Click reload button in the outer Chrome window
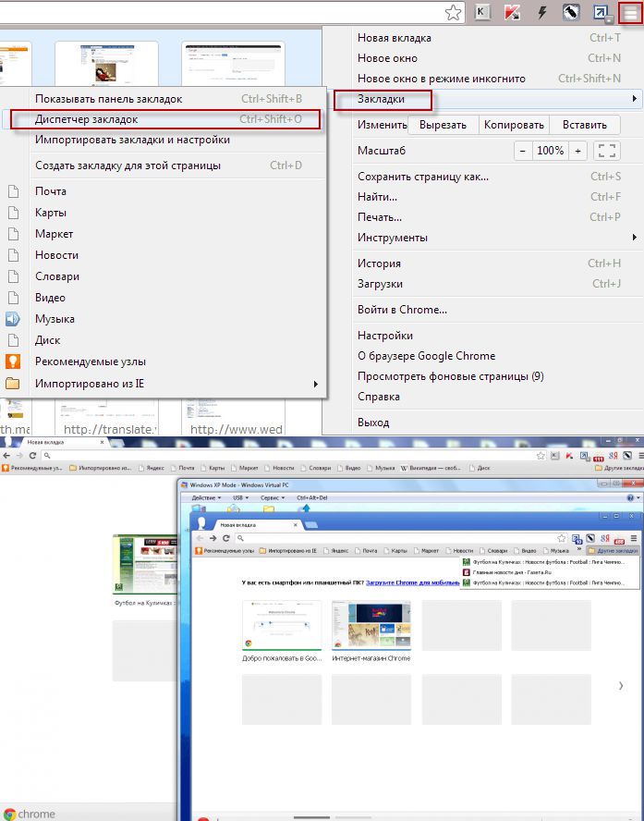The image size is (644, 821). coord(32,456)
